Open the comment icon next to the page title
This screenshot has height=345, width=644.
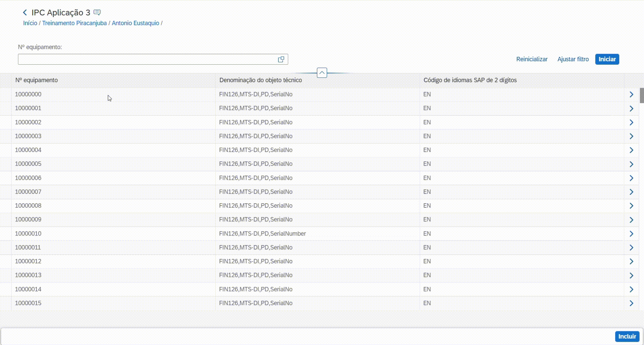pos(97,13)
